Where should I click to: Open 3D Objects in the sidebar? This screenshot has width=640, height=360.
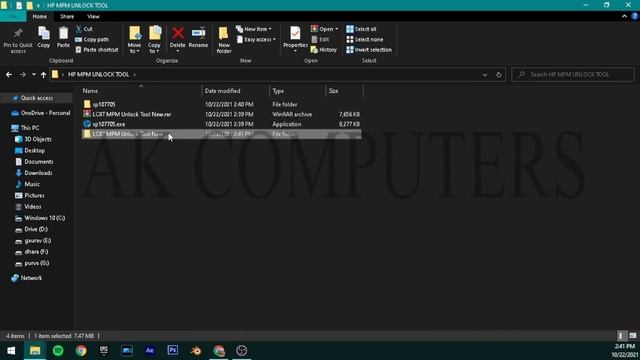click(33, 139)
